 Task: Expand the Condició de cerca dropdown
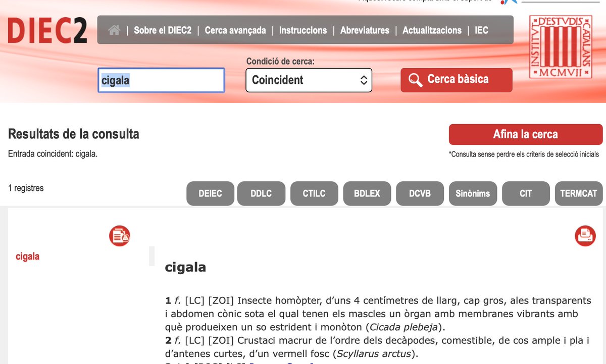click(309, 80)
